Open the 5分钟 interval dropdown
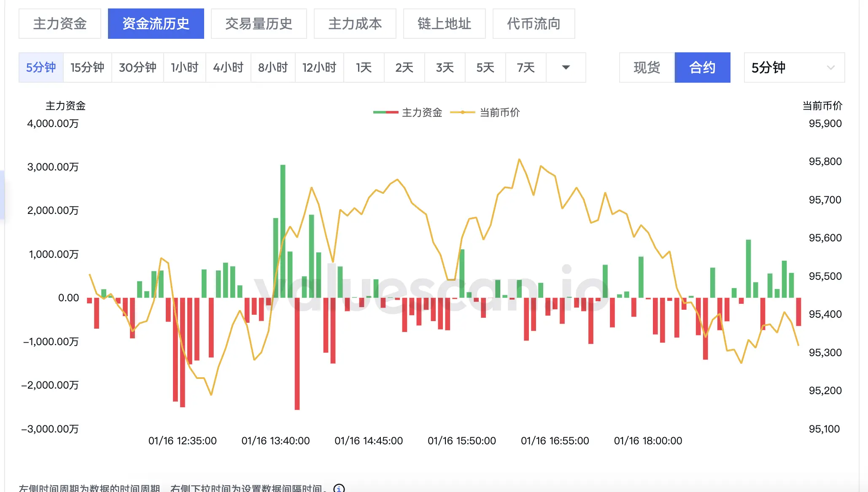 coord(794,68)
